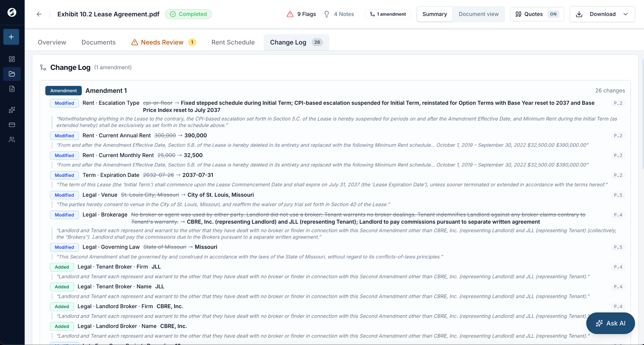Switch to the Documents tab
Screen dimensions: 644x345
click(98, 42)
